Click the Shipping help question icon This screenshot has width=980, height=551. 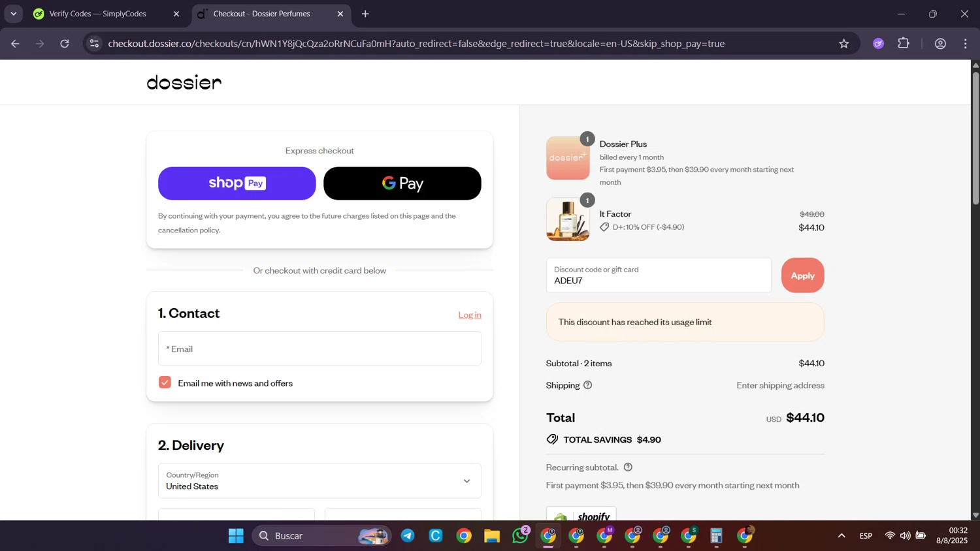click(588, 385)
